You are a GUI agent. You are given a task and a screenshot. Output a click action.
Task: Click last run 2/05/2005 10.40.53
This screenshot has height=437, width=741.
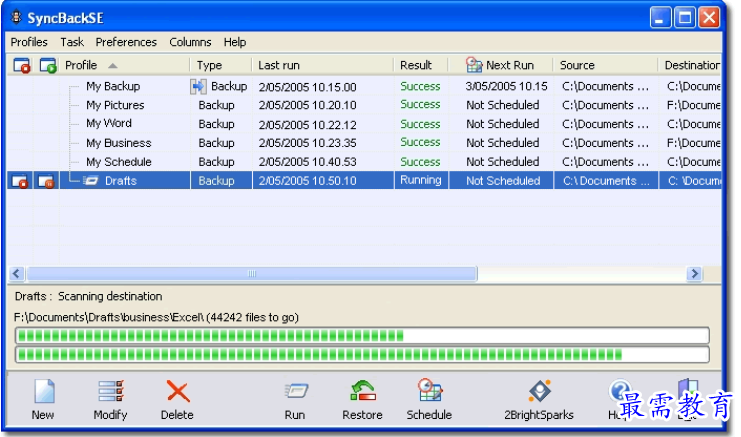coord(307,162)
